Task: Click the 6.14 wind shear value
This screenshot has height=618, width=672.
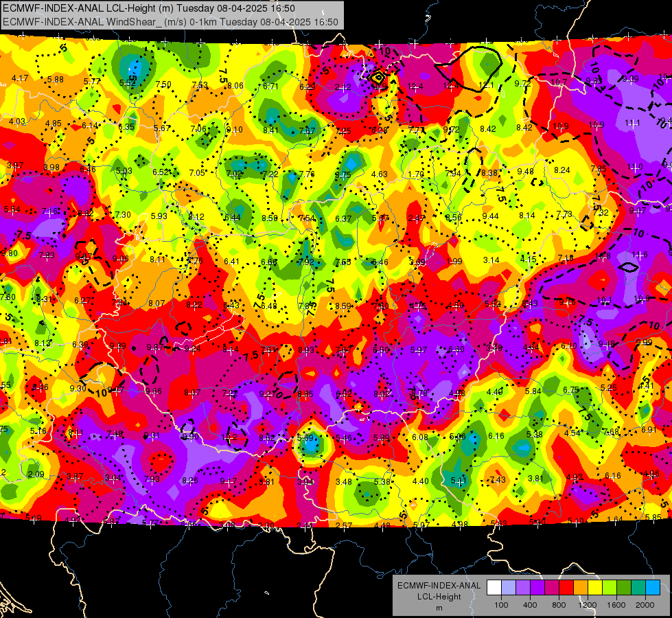Action: point(90,125)
